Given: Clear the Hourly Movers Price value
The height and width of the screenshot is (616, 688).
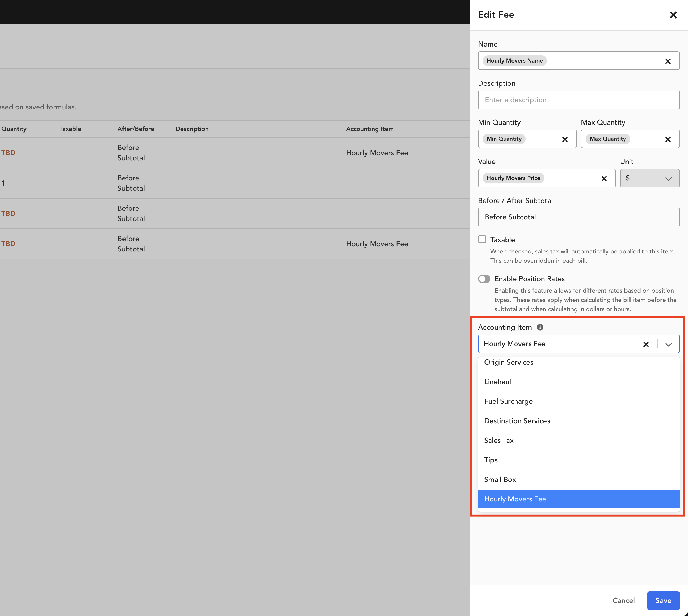Looking at the screenshot, I should pyautogui.click(x=604, y=178).
